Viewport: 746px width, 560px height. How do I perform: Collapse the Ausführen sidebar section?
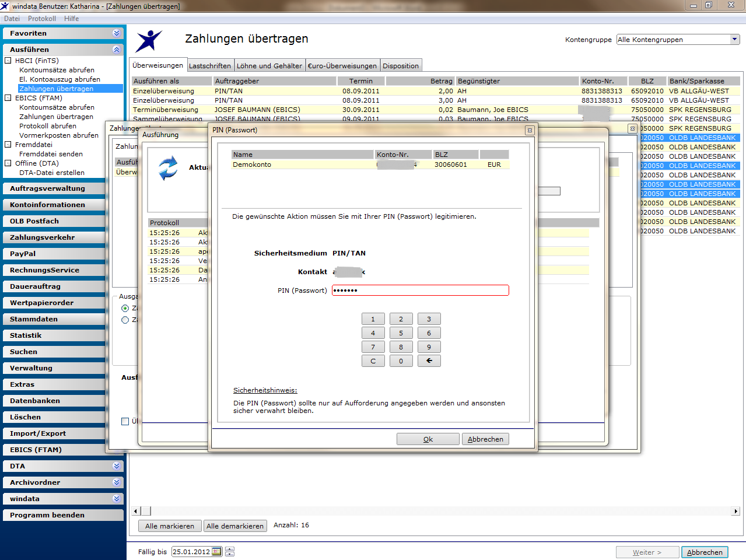[x=117, y=50]
